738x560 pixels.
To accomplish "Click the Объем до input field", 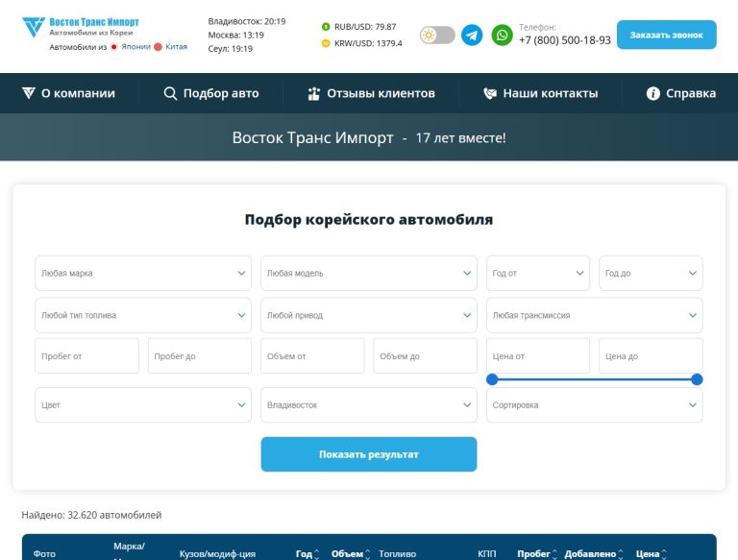I will pos(425,355).
